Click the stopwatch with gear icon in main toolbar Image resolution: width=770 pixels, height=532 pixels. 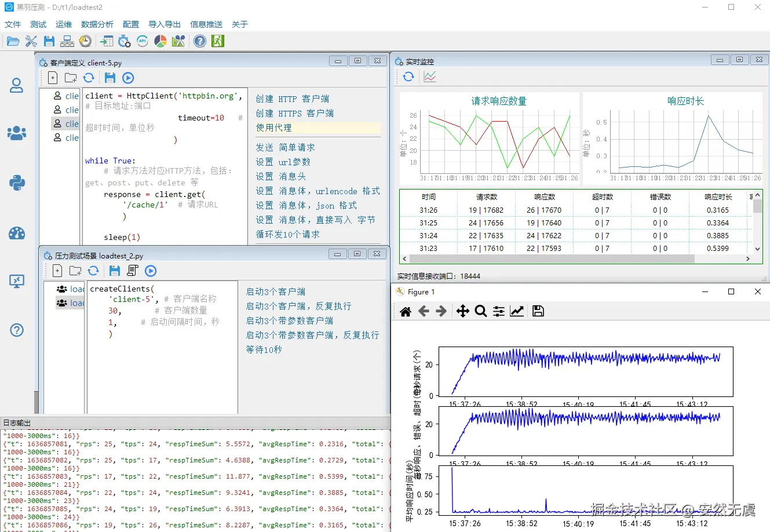point(125,41)
